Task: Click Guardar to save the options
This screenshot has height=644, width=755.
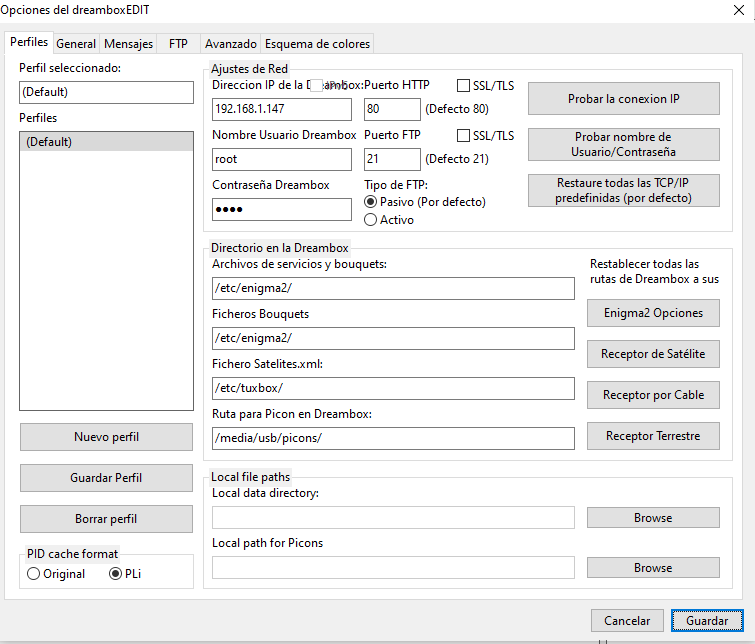Action: coord(707,621)
